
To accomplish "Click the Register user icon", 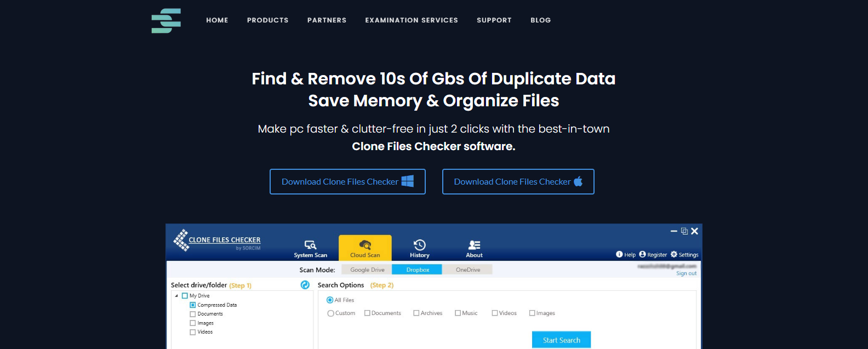I will pyautogui.click(x=642, y=254).
